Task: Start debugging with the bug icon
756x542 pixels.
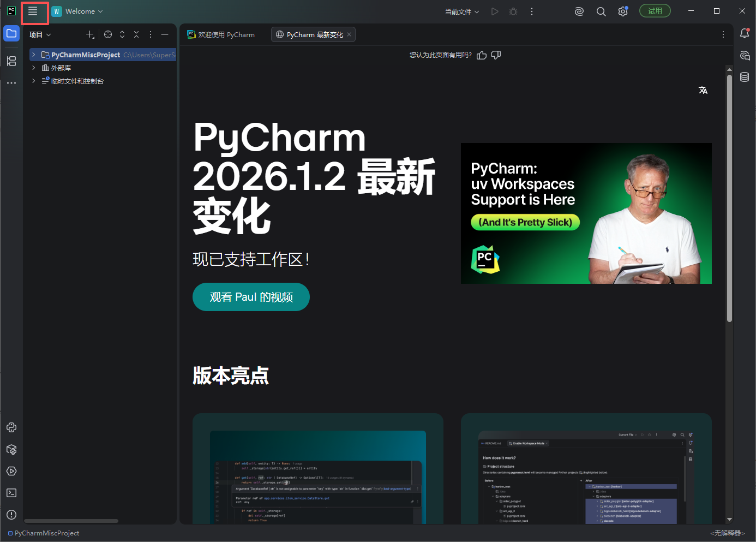Action: (x=513, y=11)
